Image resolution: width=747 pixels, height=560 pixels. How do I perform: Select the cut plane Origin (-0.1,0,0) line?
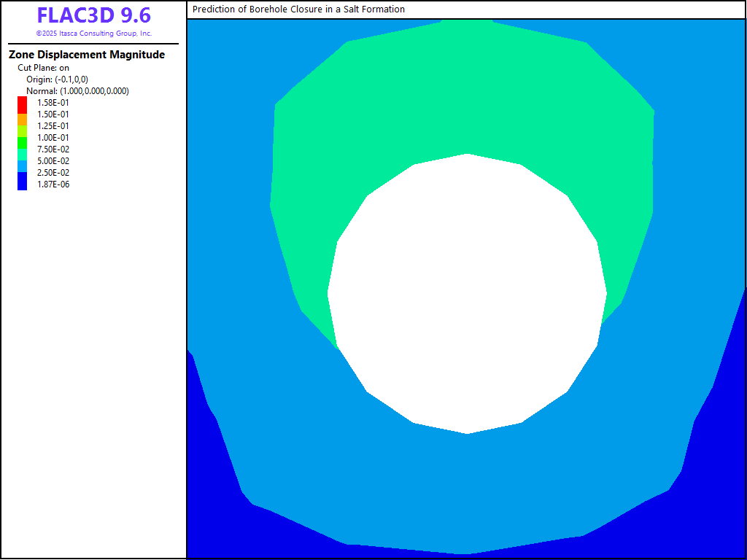(x=57, y=79)
